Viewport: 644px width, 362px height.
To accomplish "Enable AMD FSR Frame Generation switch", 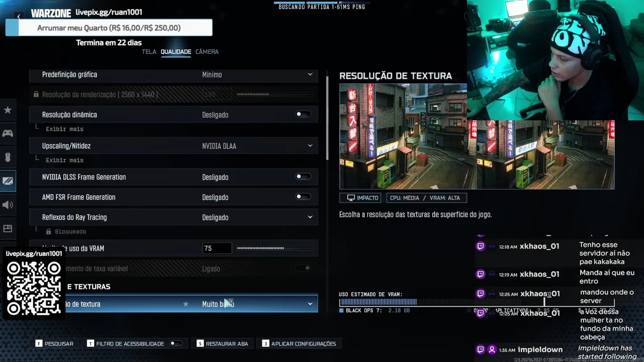I will (x=303, y=197).
